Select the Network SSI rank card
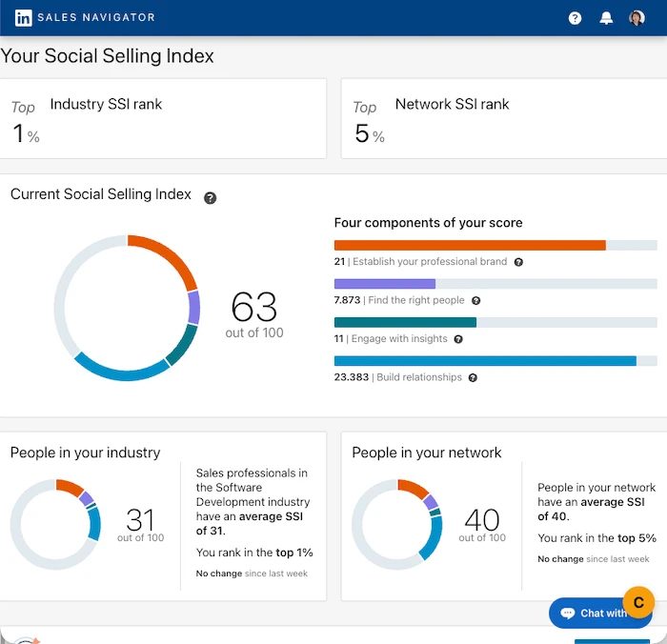 point(505,119)
